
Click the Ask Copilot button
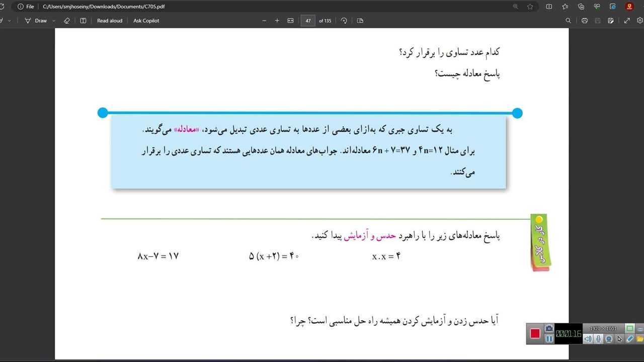pos(146,21)
